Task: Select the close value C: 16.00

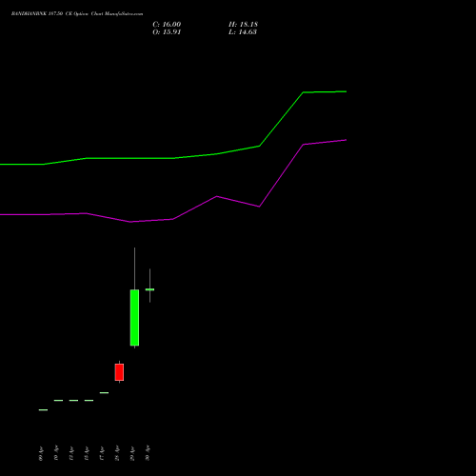Action: (167, 25)
